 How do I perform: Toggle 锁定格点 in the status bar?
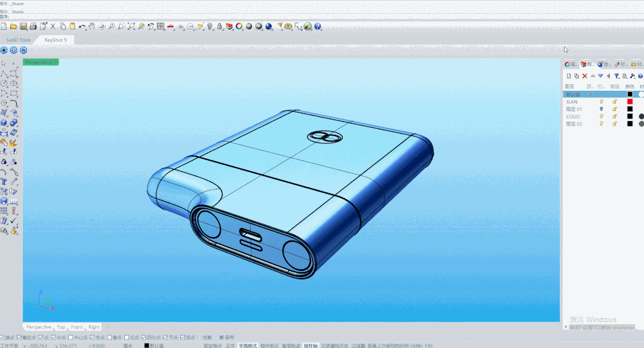point(212,346)
